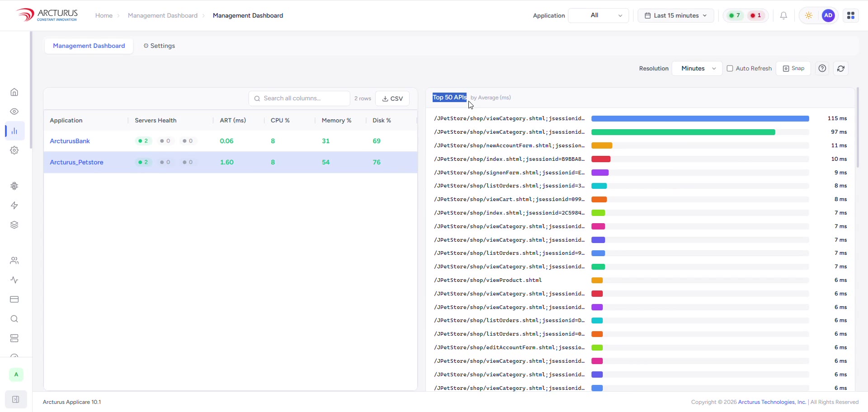This screenshot has width=868, height=412.
Task: Click the Arcturus logo
Action: [x=47, y=15]
